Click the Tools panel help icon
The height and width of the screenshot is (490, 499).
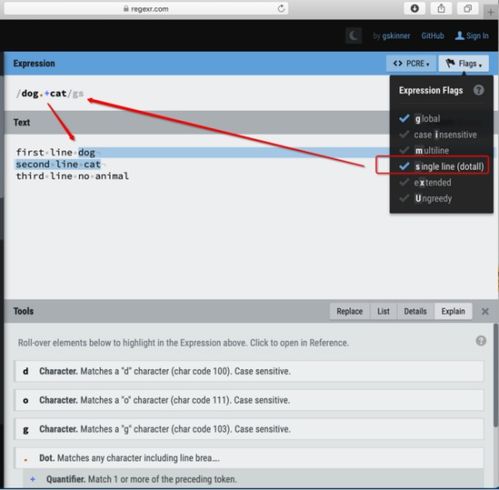tap(481, 341)
